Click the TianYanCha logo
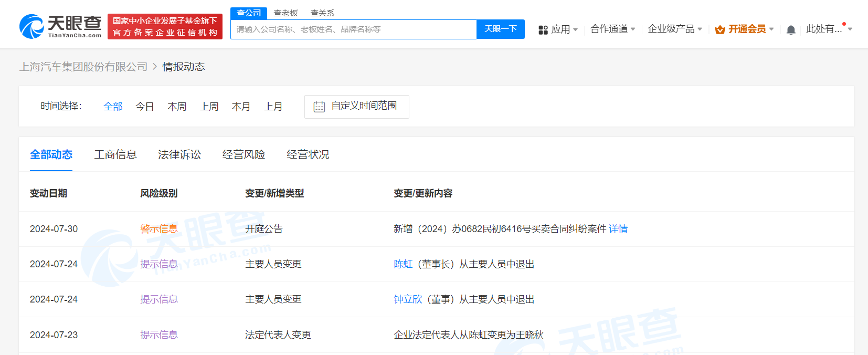The width and height of the screenshot is (868, 355). [60, 26]
